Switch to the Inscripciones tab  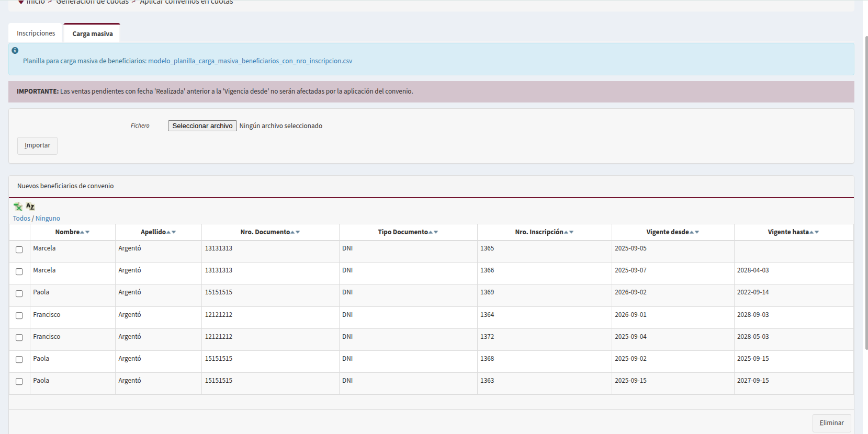(36, 33)
